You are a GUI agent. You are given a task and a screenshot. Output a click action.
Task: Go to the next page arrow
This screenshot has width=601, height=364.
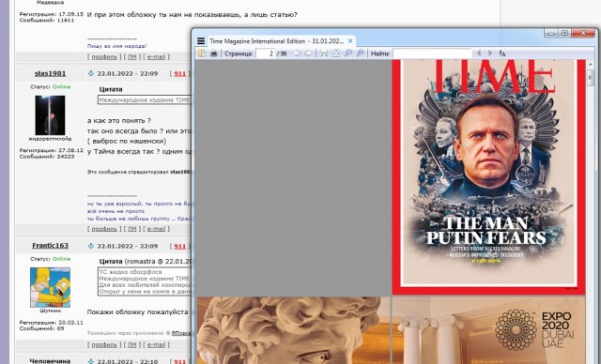coord(308,53)
